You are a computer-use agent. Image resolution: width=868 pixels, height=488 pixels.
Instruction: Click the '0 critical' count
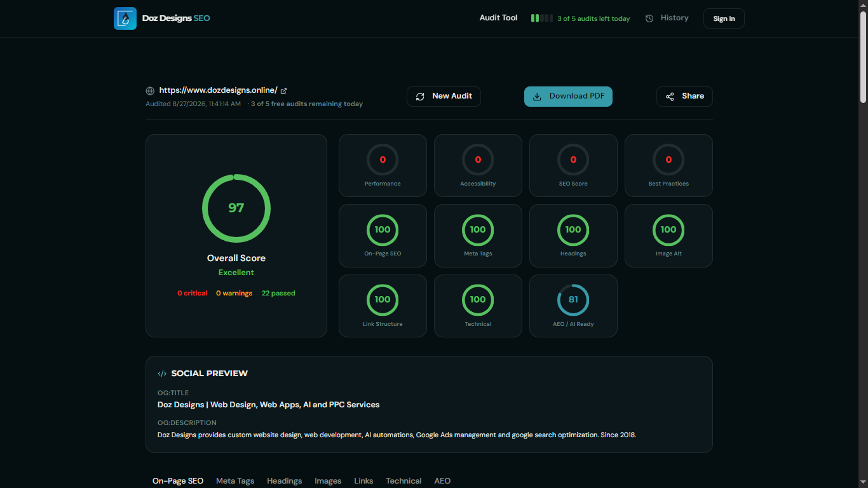click(x=192, y=294)
